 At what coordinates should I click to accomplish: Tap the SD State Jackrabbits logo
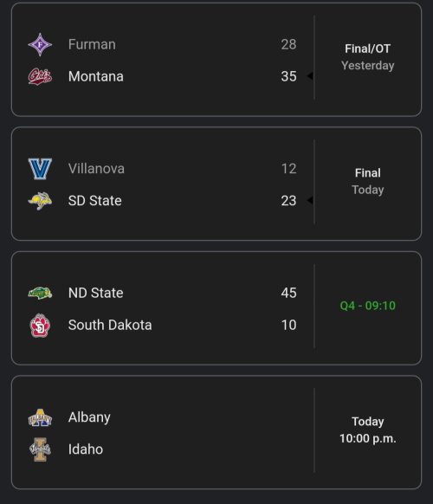[x=40, y=201]
